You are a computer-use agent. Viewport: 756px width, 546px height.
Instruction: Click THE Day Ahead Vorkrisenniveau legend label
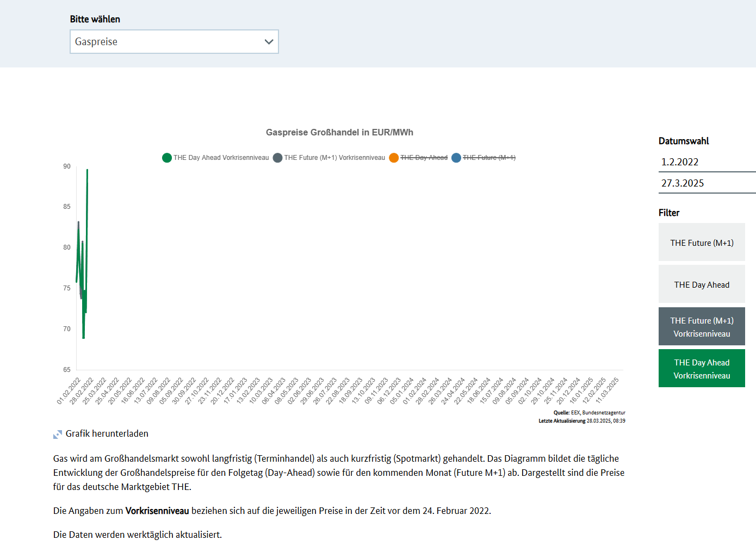tap(221, 158)
